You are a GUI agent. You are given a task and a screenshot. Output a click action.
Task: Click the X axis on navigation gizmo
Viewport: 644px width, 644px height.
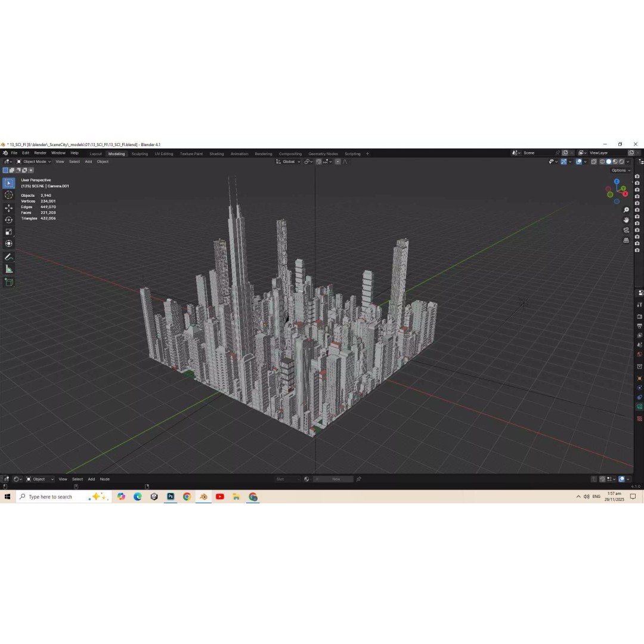(x=626, y=194)
